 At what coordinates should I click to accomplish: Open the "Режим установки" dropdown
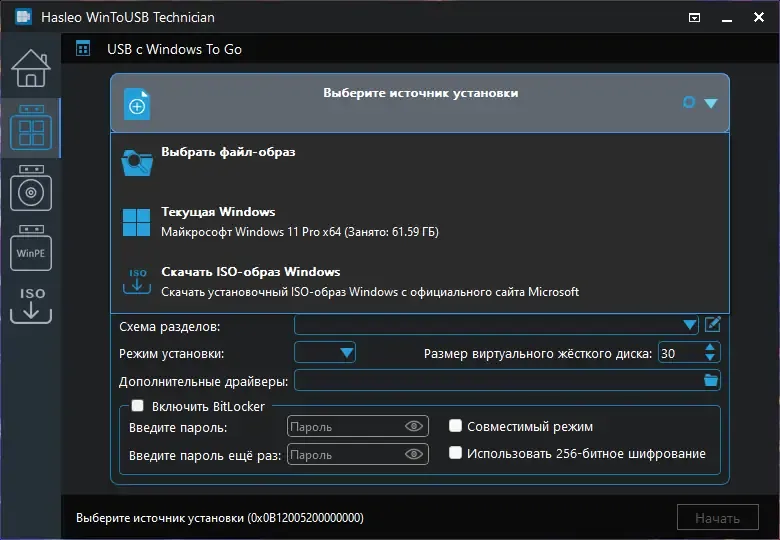coord(346,352)
